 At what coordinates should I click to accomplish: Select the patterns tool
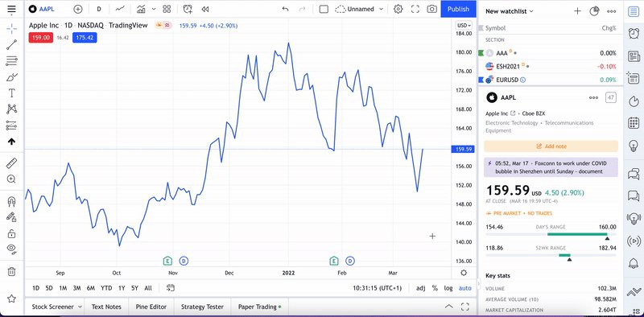coord(11,109)
